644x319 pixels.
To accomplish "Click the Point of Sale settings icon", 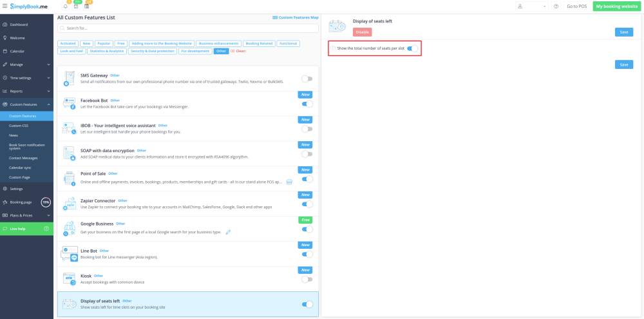I will (x=289, y=182).
